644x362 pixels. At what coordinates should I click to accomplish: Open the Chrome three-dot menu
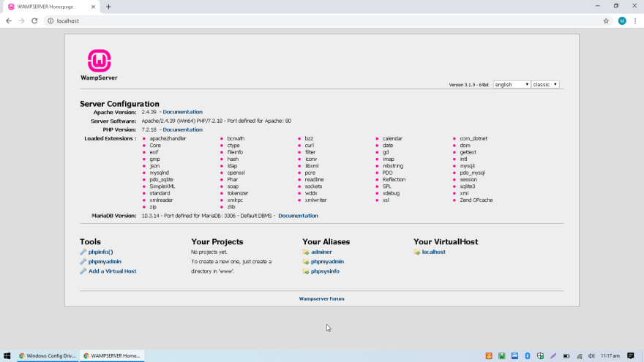click(x=635, y=21)
